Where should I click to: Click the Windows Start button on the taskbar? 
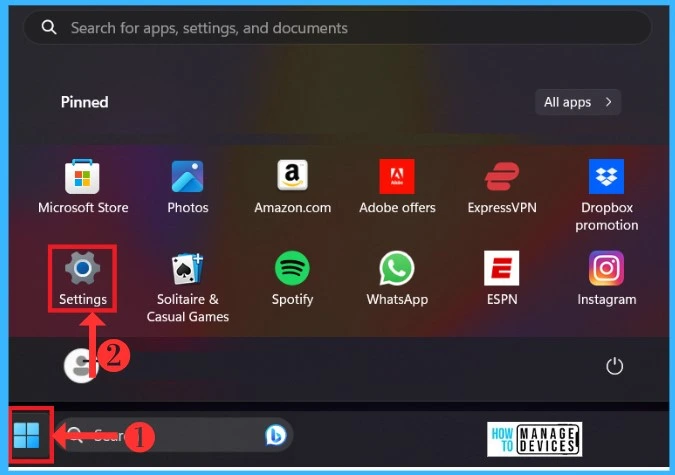point(27,435)
